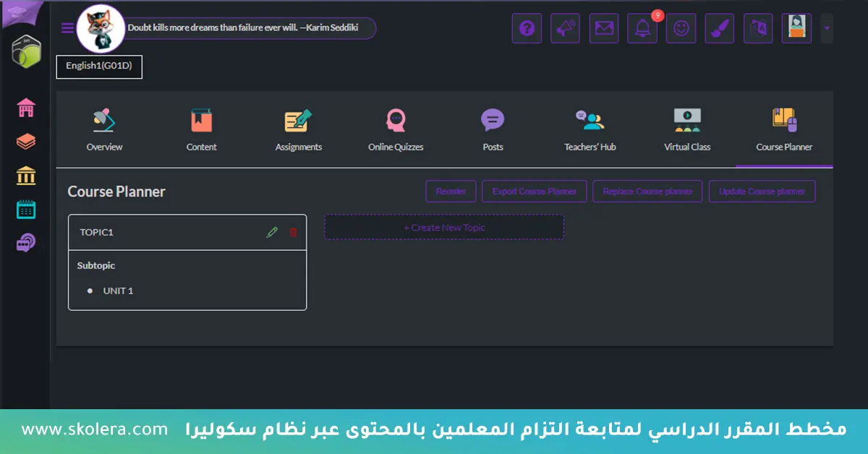Open discussions via the chat bubble icon
The image size is (868, 454).
click(x=26, y=242)
